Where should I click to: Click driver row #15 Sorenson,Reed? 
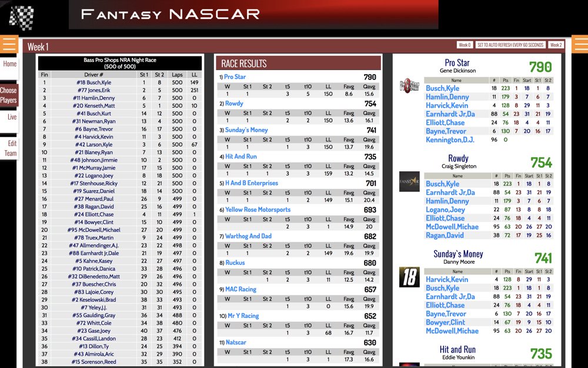click(120, 362)
